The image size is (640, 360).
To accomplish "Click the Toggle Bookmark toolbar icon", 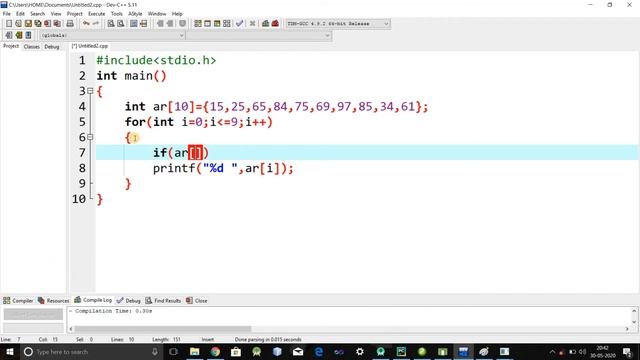I will tap(182, 24).
